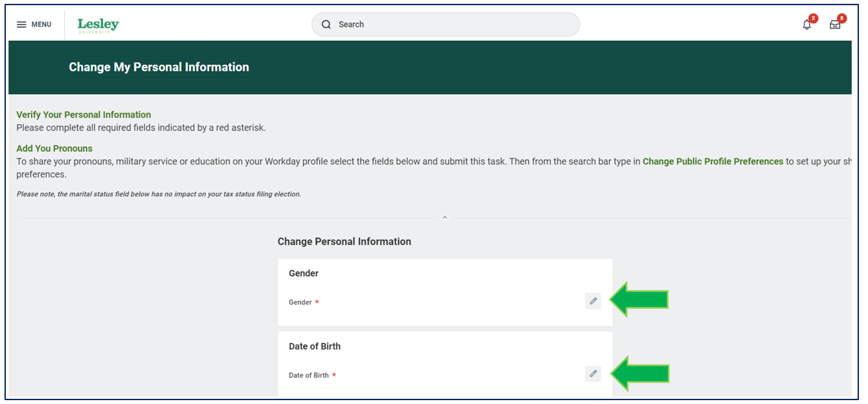Click the Date of Birth card heading
This screenshot has width=868, height=404.
point(315,346)
